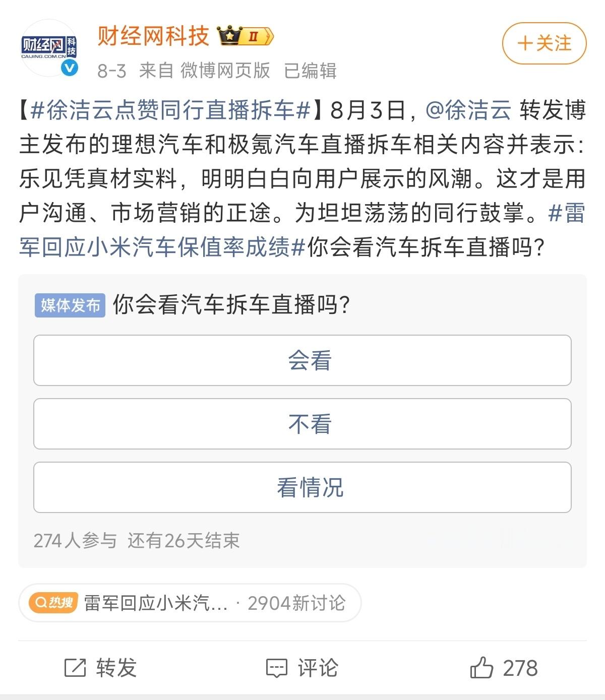Vote for the 看情况 poll option
605x700 pixels.
302,487
